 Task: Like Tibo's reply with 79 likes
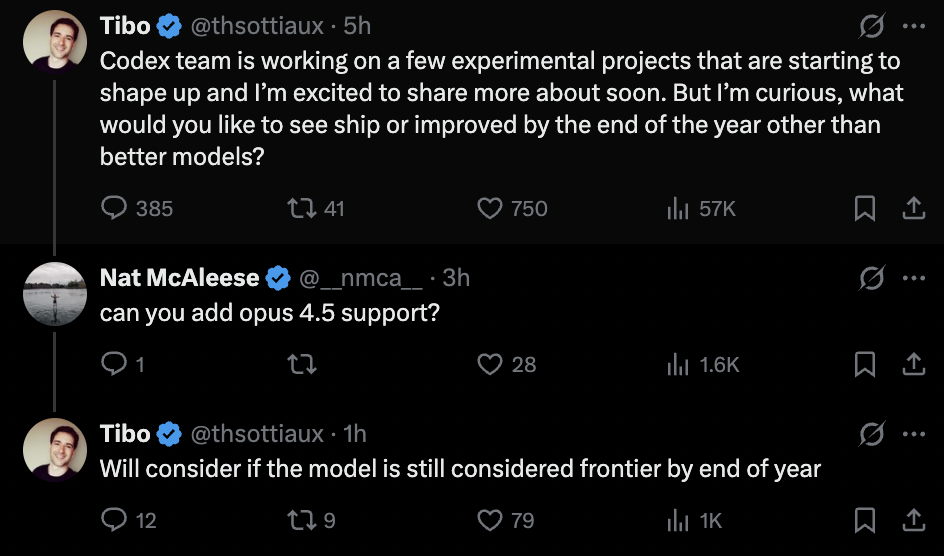tap(489, 520)
